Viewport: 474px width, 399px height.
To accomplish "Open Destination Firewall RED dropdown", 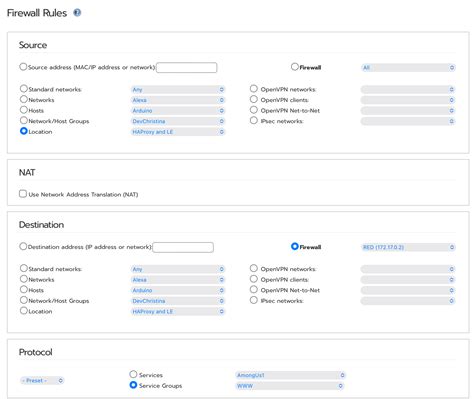I will (x=408, y=247).
